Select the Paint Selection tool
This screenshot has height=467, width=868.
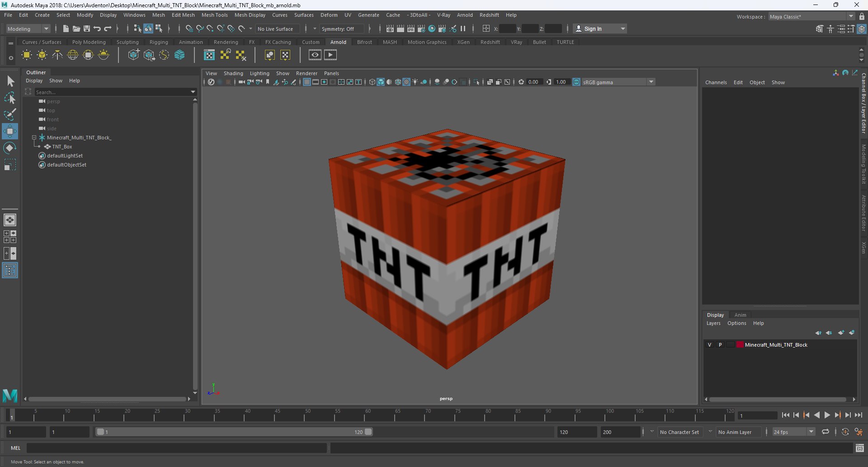(x=10, y=114)
